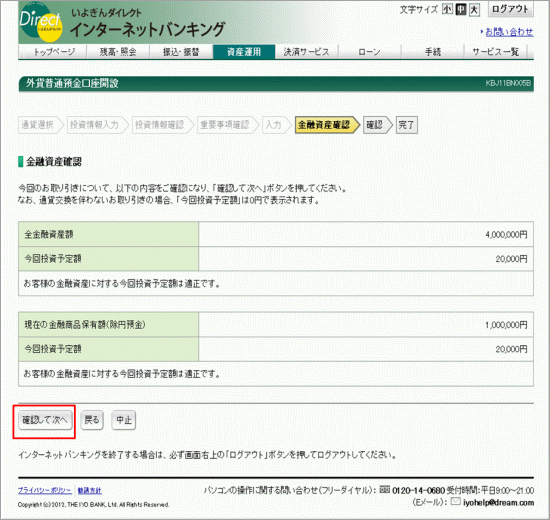Click the 4,000,000円 total assets value
Image resolution: width=550 pixels, height=520 pixels.
(506, 235)
